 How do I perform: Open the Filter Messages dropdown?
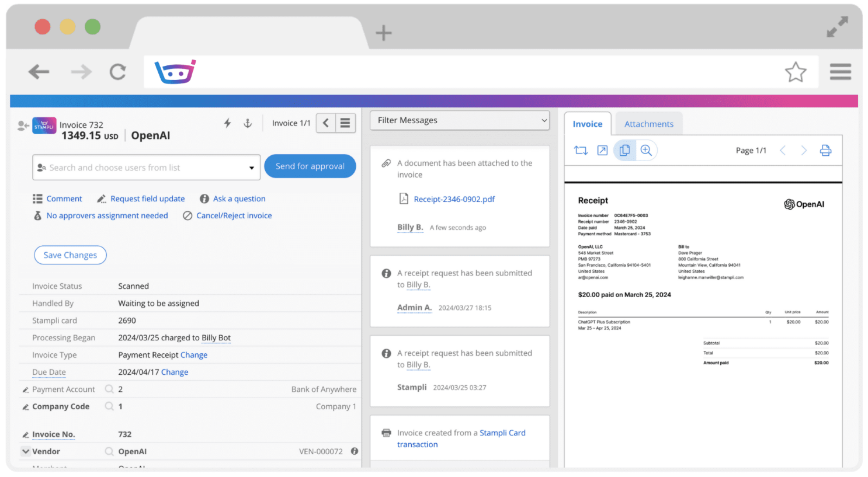(460, 120)
